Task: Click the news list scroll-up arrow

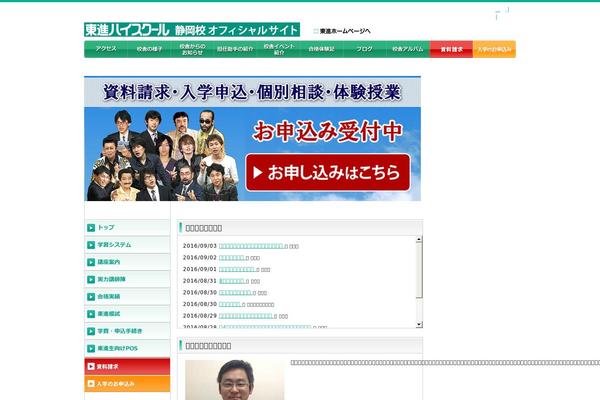Action: (419, 239)
